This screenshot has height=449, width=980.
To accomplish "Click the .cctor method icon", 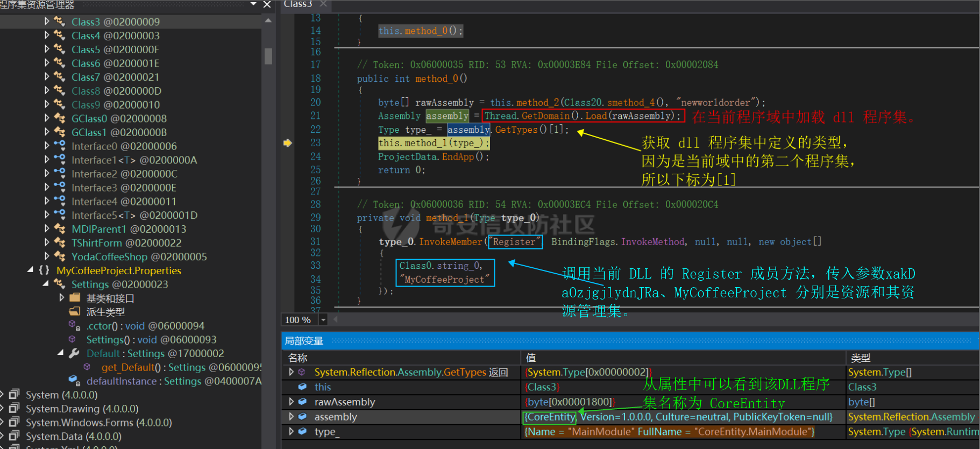I will (74, 325).
